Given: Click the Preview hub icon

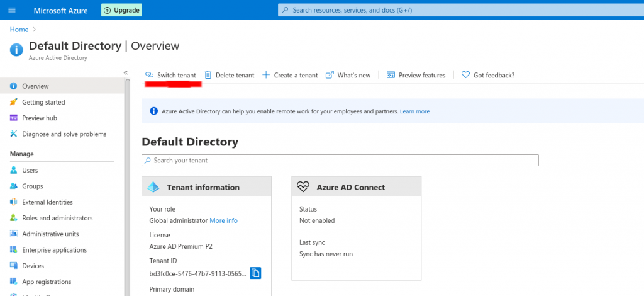Looking at the screenshot, I should point(14,118).
